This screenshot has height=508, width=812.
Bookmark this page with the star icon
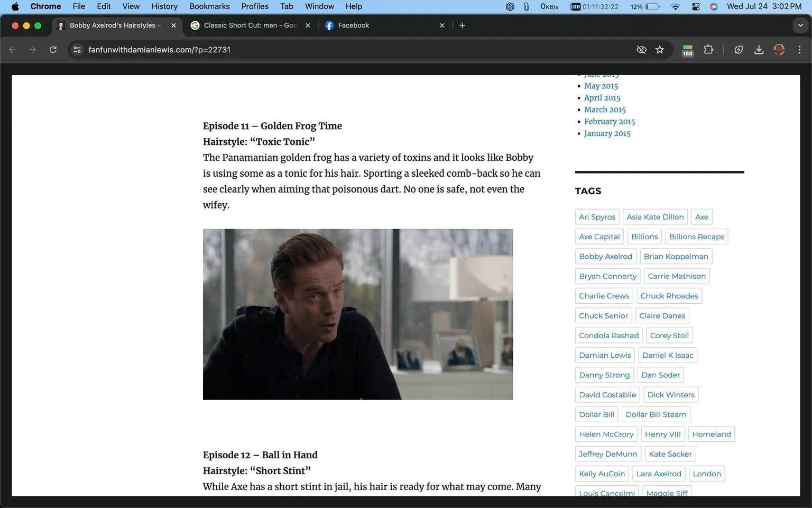pyautogui.click(x=659, y=49)
